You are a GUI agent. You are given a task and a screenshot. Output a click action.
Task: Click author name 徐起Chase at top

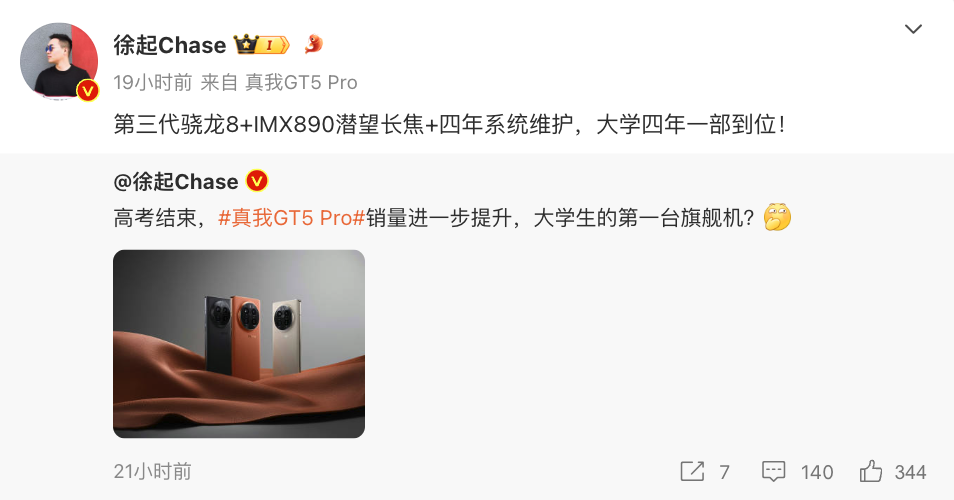click(x=170, y=45)
